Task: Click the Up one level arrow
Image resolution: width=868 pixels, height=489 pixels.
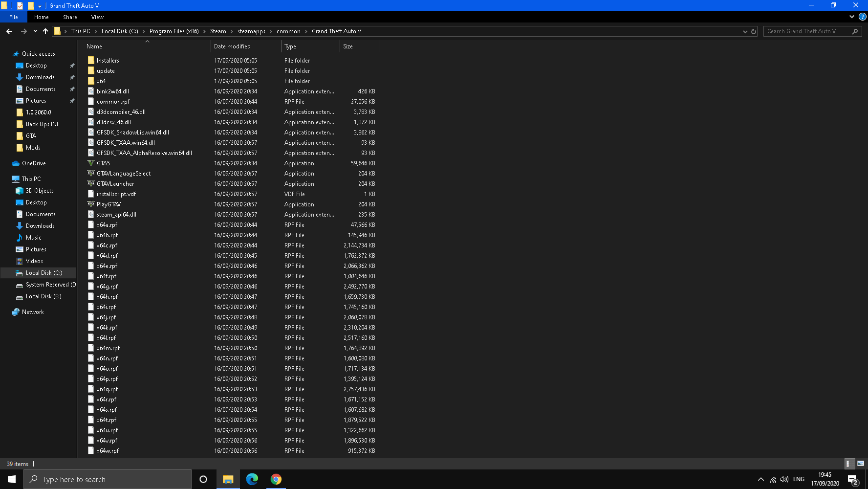Action: [45, 31]
